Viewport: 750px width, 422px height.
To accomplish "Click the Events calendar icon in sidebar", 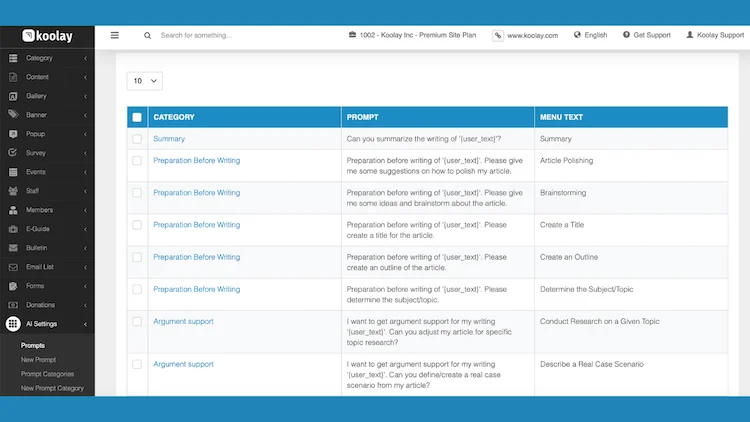I will point(13,172).
